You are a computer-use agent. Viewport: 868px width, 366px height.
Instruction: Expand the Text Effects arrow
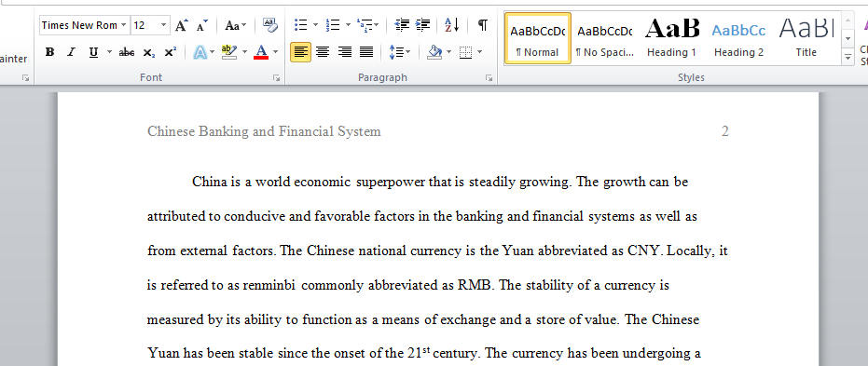click(x=212, y=52)
